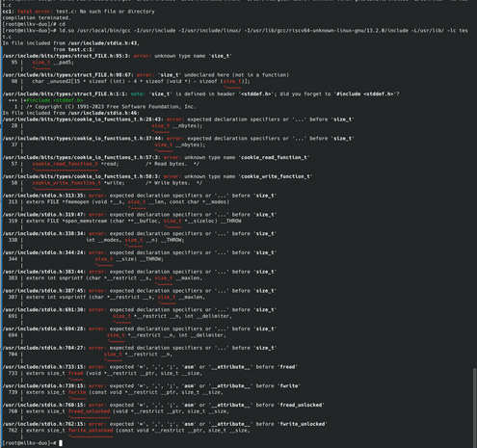The width and height of the screenshot is (477, 448).
Task: Click source line 733 'extern size_t fread'
Action: [105, 373]
